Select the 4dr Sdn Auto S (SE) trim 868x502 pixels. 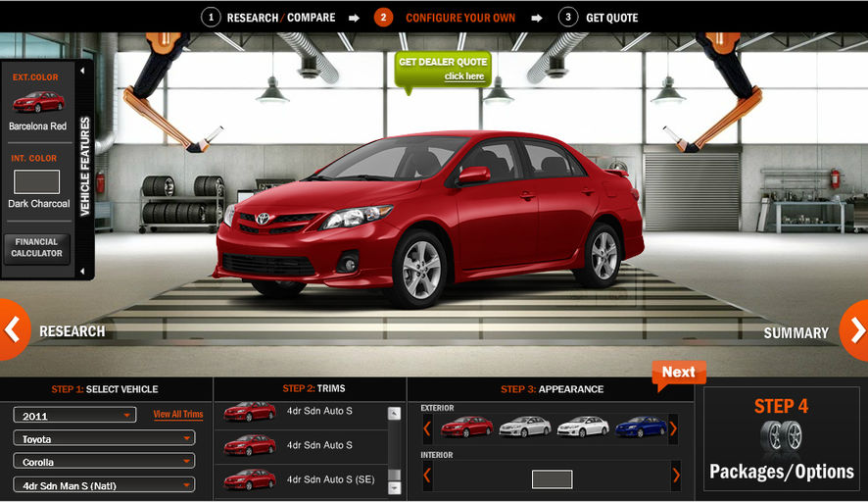301,479
